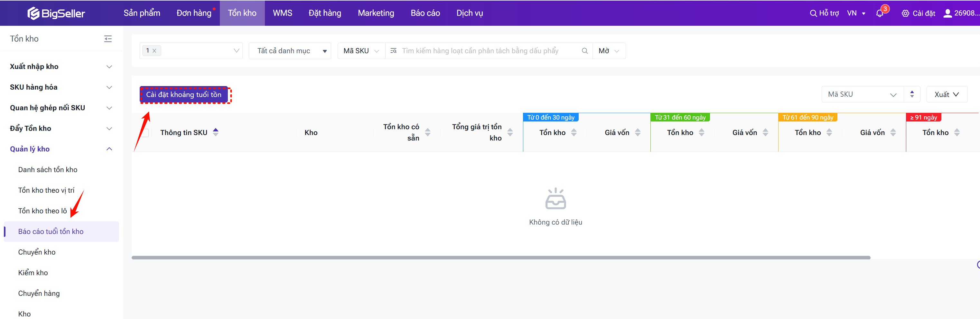Select Danh sách tồn kho in the sidebar
980x319 pixels.
pos(48,170)
